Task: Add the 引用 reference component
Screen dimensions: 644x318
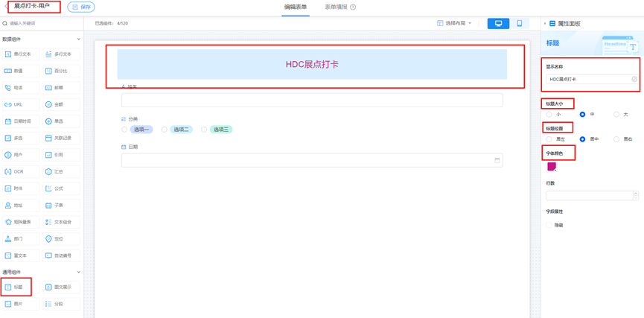Action: [62, 155]
